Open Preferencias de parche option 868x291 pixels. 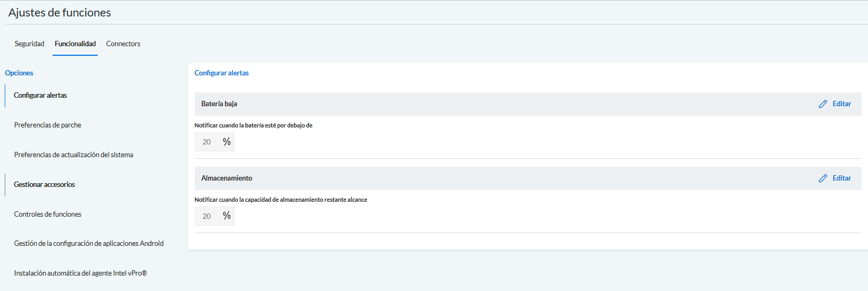[48, 125]
